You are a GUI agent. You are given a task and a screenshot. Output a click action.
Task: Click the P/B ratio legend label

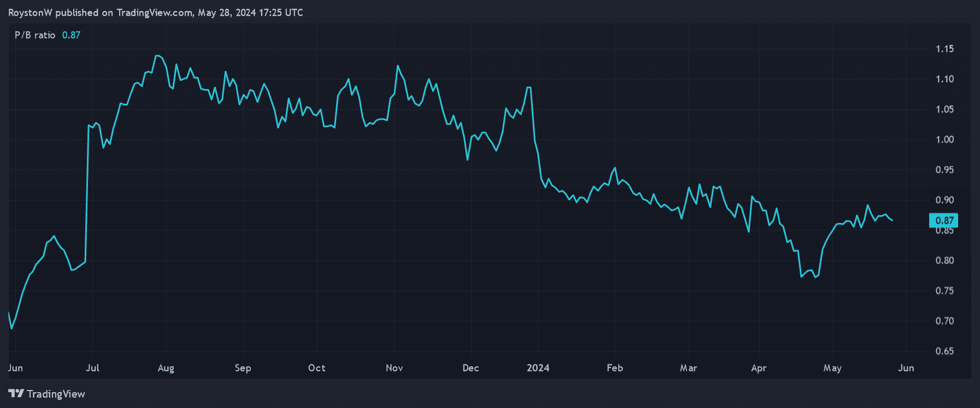35,35
